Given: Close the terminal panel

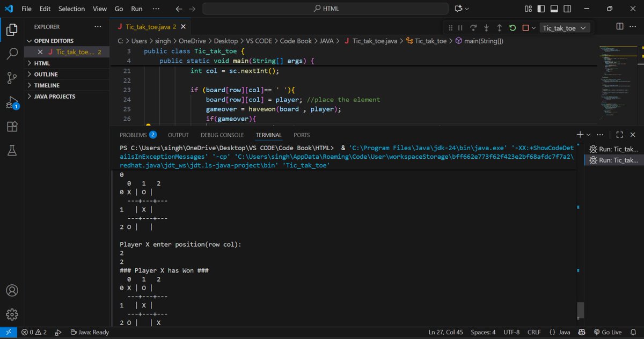Looking at the screenshot, I should click(x=634, y=135).
